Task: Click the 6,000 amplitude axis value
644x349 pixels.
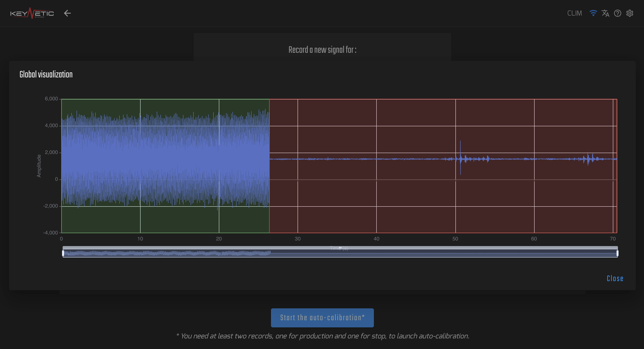Action: (x=51, y=99)
